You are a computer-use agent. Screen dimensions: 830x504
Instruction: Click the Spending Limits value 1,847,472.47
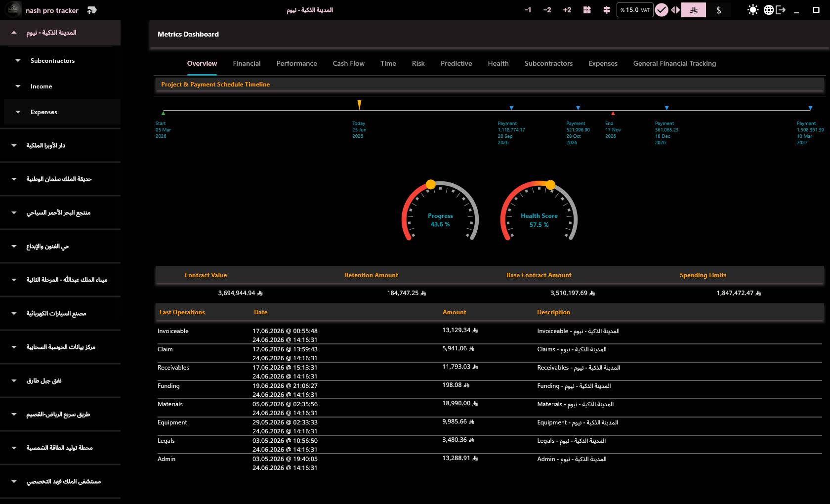(x=739, y=293)
